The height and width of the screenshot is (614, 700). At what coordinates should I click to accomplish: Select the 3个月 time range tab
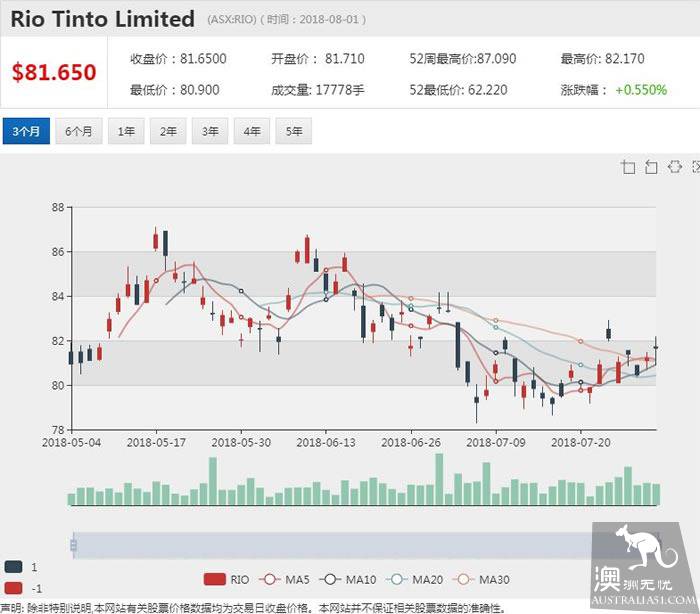point(26,131)
